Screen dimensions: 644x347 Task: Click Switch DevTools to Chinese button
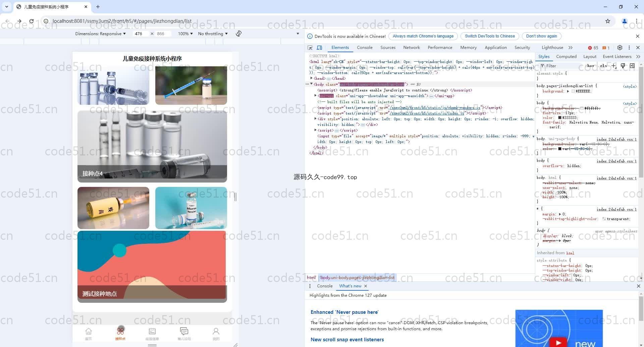click(x=490, y=36)
